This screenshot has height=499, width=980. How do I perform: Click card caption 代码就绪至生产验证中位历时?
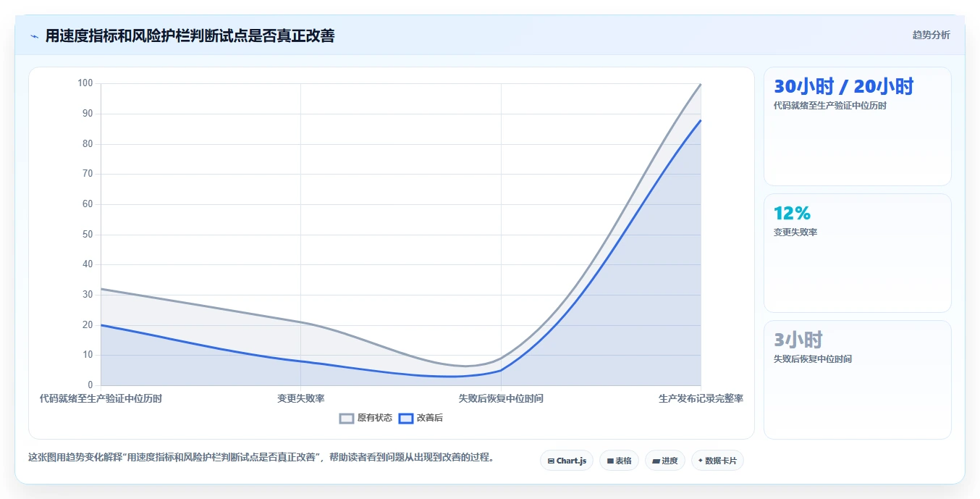pos(830,106)
